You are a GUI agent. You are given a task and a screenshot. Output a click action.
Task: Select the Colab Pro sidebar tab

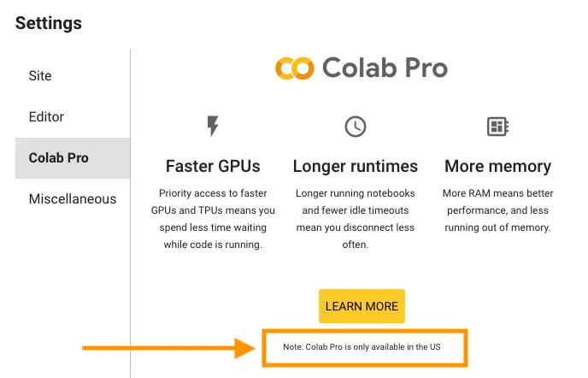pos(58,158)
